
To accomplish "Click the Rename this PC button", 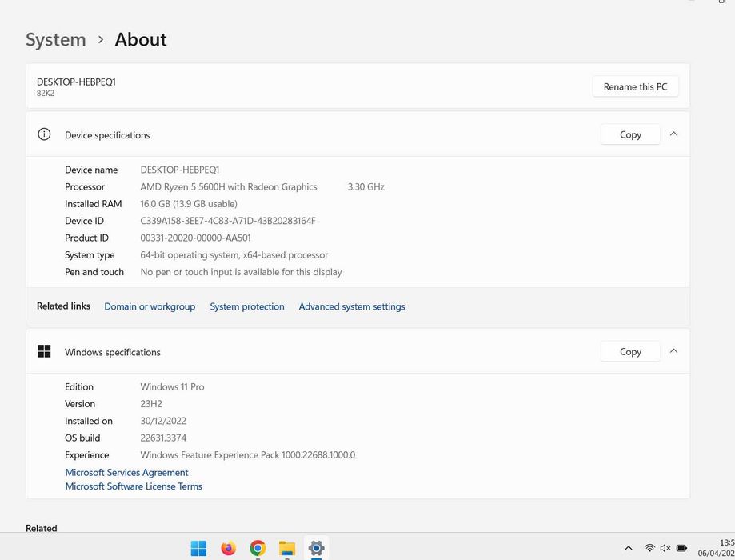I will coord(635,86).
